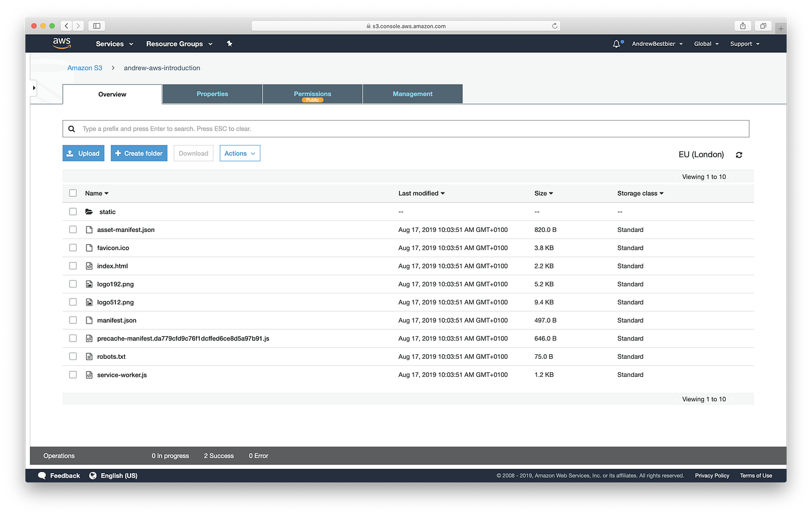This screenshot has width=812, height=516.
Task: Click the AWS logo in the navbar
Action: (x=61, y=43)
